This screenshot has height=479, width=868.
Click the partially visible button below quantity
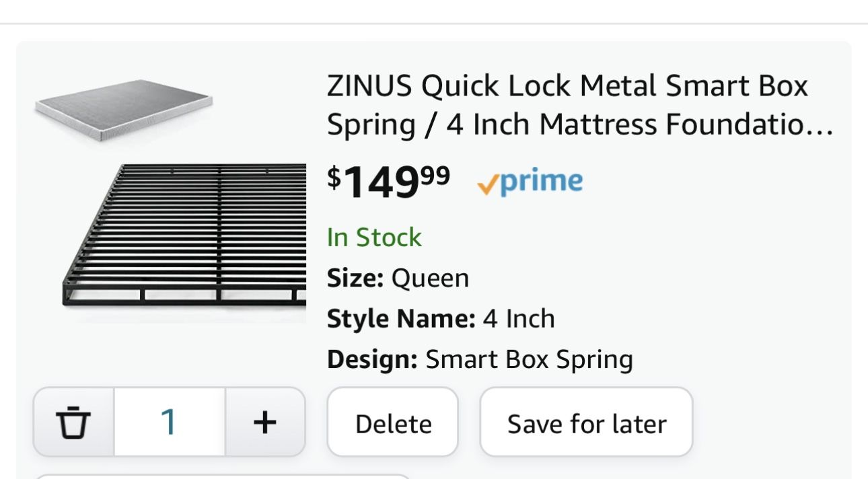pyautogui.click(x=222, y=476)
